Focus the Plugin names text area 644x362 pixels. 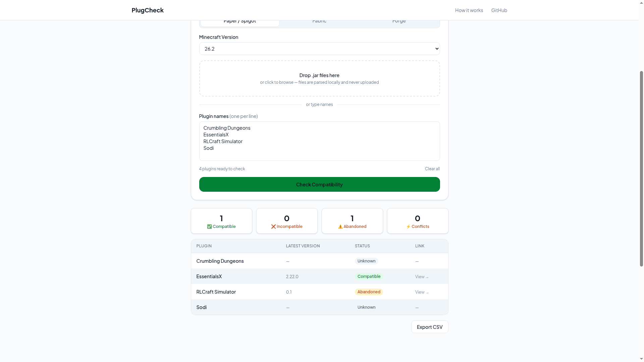tap(319, 141)
